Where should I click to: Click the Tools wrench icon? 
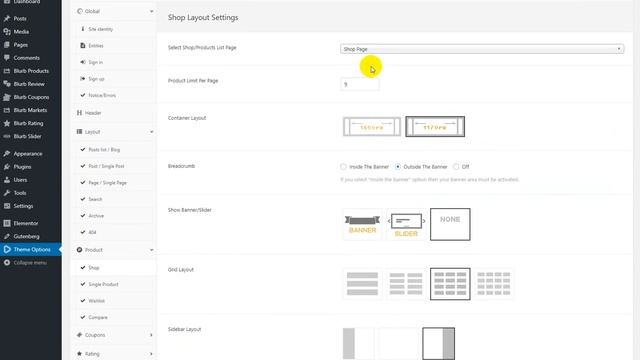coord(7,193)
